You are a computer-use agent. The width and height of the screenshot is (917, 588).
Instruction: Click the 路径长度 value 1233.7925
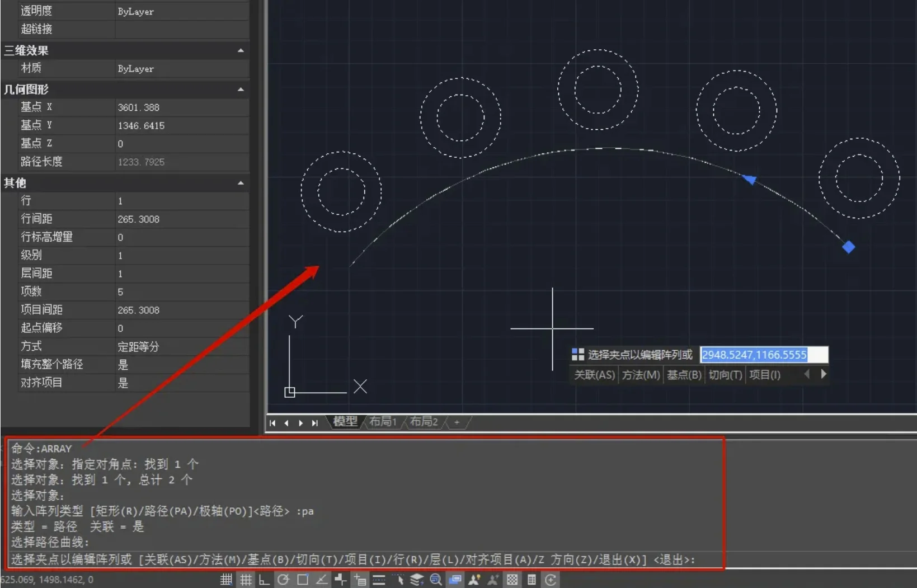point(182,162)
